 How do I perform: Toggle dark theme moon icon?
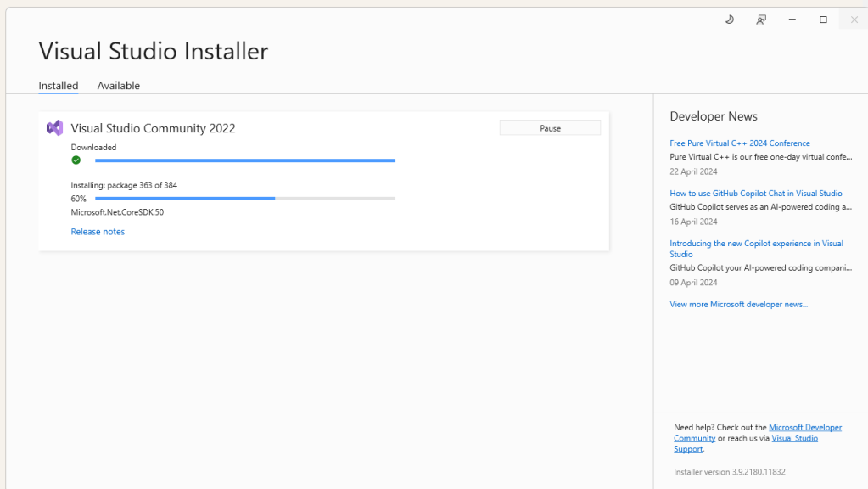pos(730,20)
